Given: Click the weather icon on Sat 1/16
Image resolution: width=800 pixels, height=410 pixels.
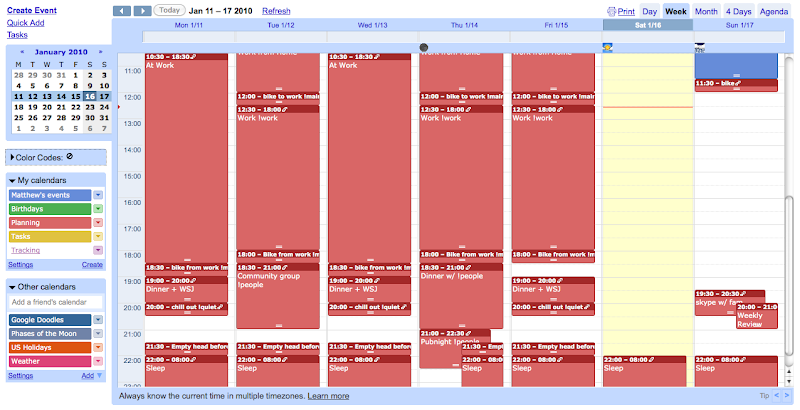Looking at the screenshot, I should pos(607,47).
